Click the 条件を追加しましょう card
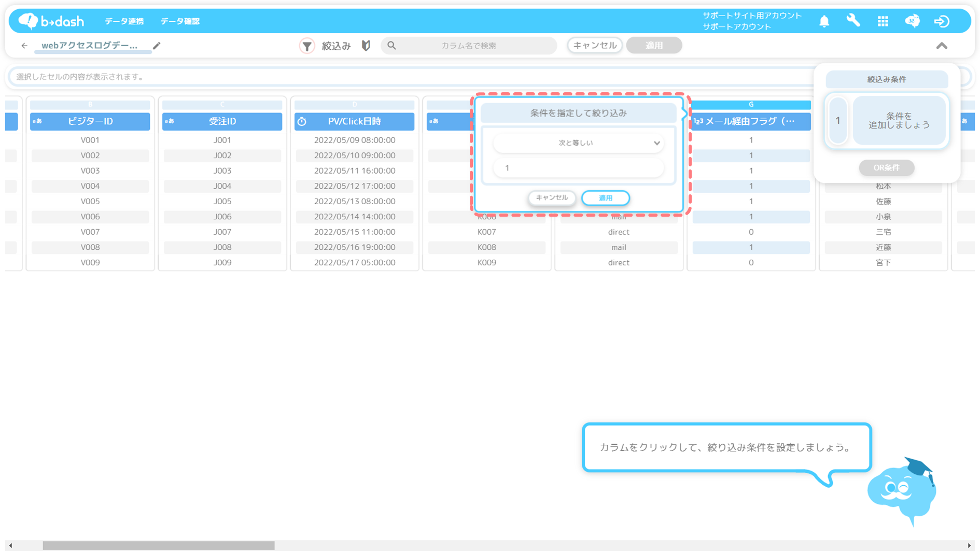This screenshot has width=980, height=551. click(x=899, y=120)
